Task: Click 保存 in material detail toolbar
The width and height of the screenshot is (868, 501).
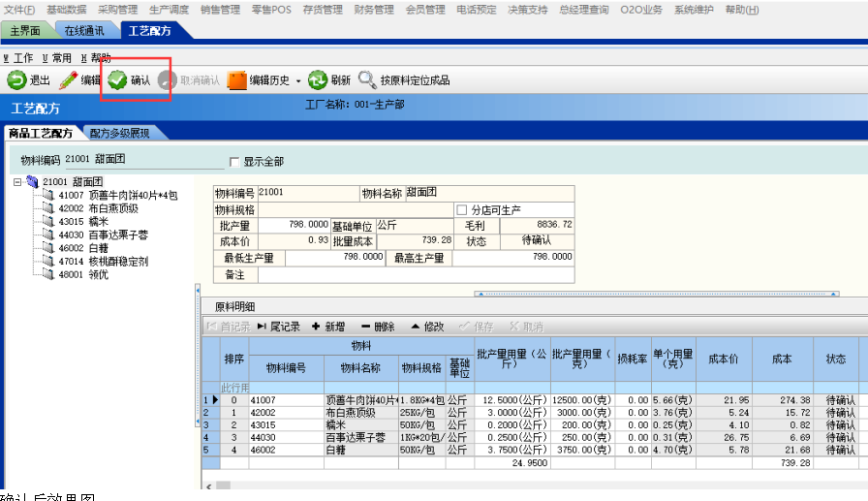Action: 476,327
